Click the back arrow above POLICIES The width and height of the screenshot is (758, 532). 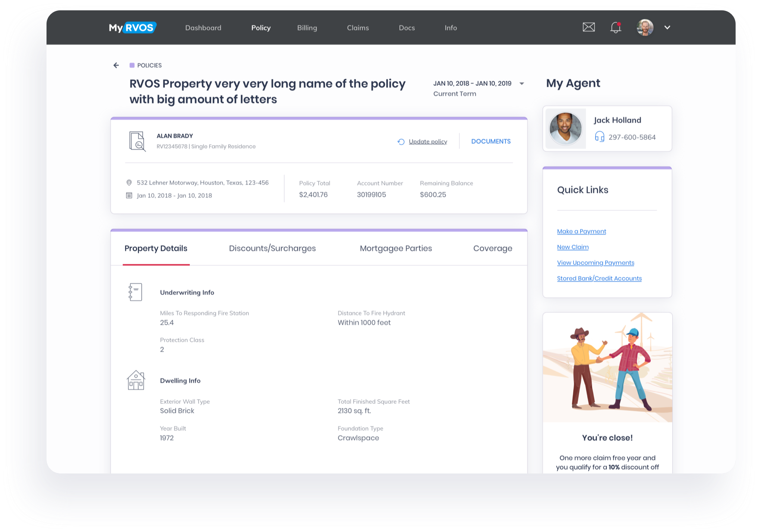click(x=115, y=65)
